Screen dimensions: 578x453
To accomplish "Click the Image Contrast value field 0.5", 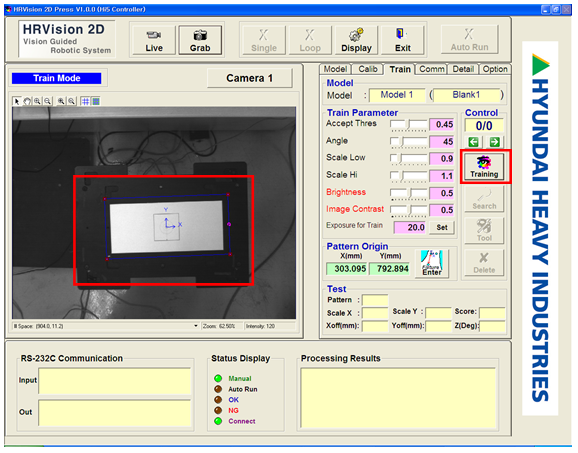I will point(442,210).
